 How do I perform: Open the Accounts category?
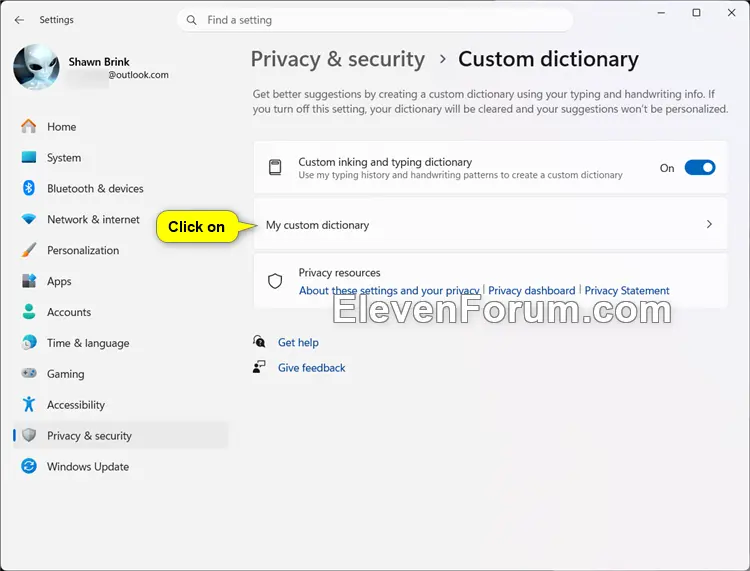tap(121, 312)
